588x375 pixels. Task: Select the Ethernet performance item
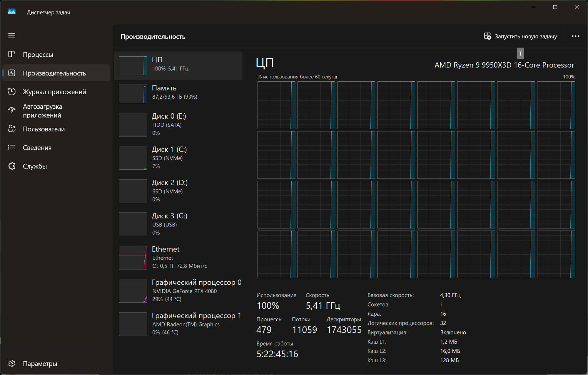[178, 257]
